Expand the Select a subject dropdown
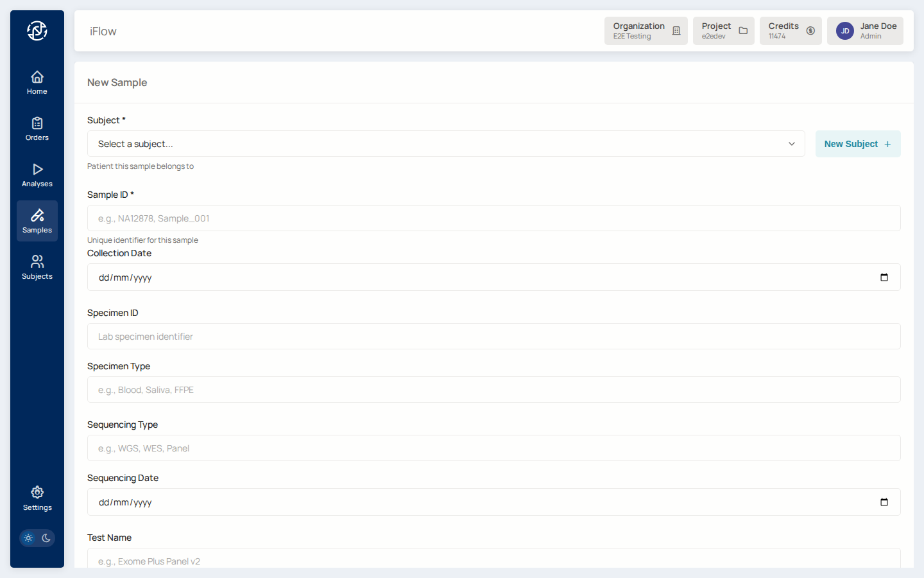The width and height of the screenshot is (924, 578). coord(446,144)
